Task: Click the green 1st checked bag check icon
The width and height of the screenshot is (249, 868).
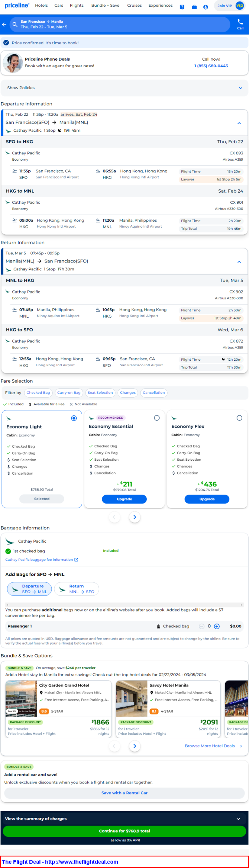Action: pos(8,551)
